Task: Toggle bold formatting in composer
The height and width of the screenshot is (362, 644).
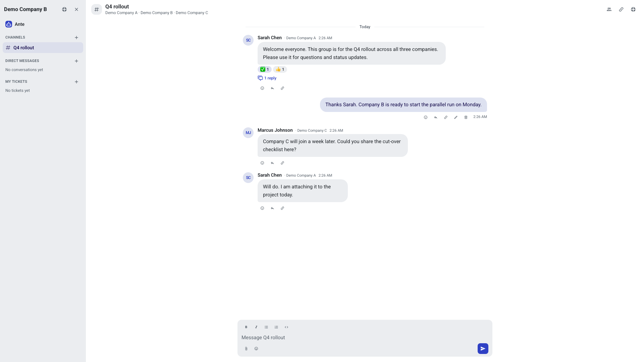Action: [246, 327]
